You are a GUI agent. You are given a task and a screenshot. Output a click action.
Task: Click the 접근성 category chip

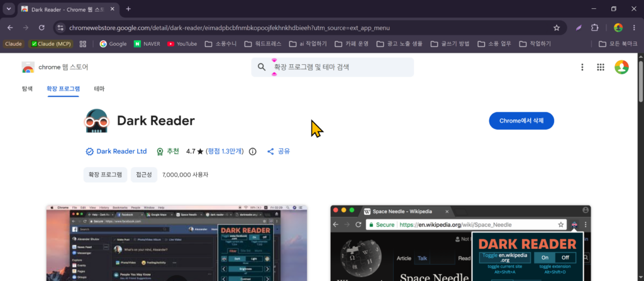[144, 175]
